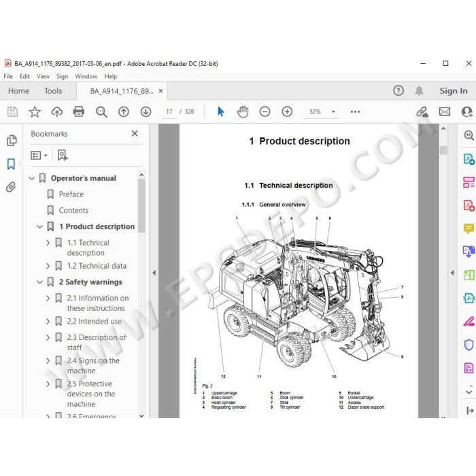Switch to the Home tab

pos(18,90)
